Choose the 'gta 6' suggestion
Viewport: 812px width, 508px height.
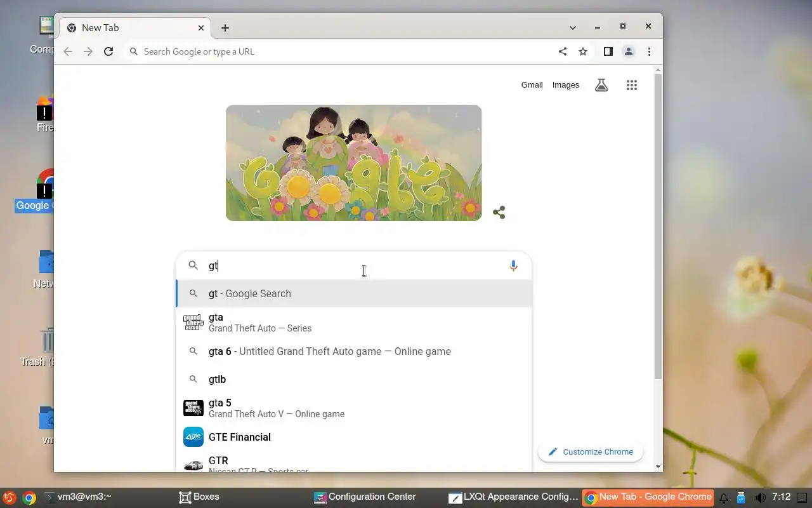tap(353, 351)
